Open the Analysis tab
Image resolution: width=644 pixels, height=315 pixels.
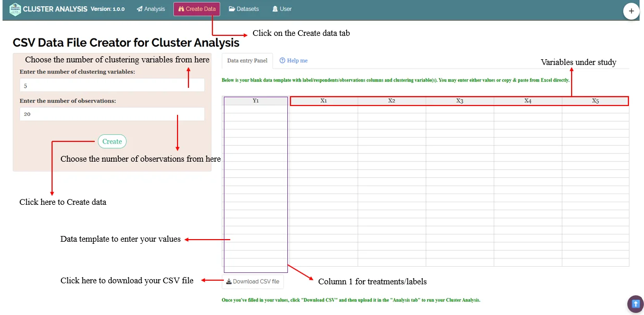click(151, 9)
